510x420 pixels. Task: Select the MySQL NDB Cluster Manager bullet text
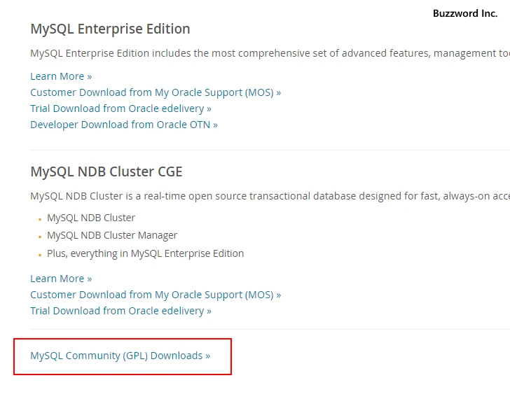coord(112,236)
